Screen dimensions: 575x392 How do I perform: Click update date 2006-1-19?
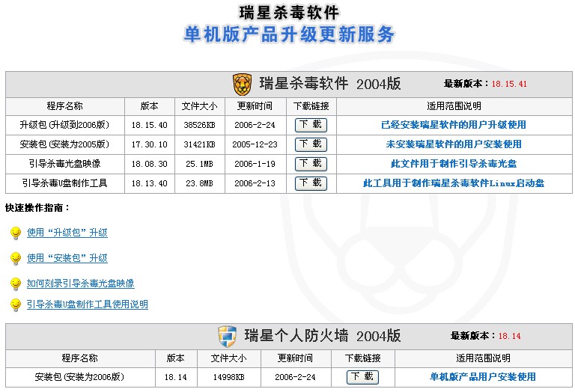255,164
